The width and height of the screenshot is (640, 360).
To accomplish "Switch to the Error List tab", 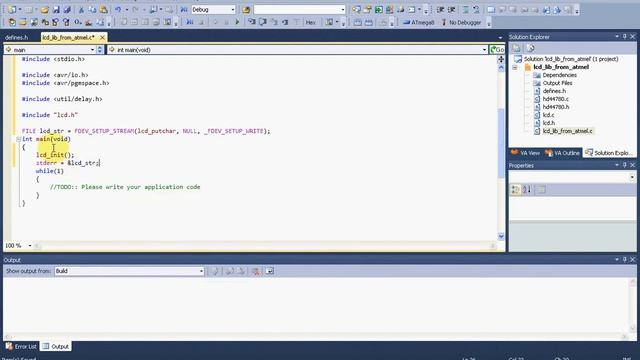I will [x=21, y=347].
